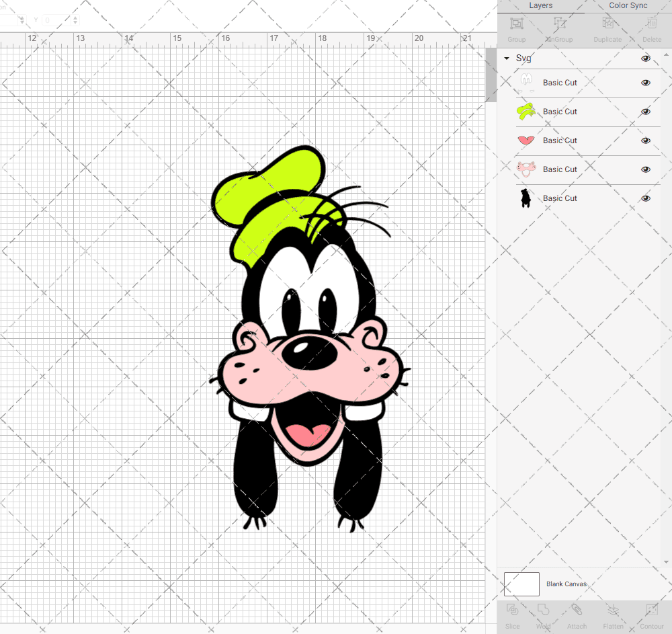672x634 pixels.
Task: Click the UnGroup icon
Action: tap(559, 23)
